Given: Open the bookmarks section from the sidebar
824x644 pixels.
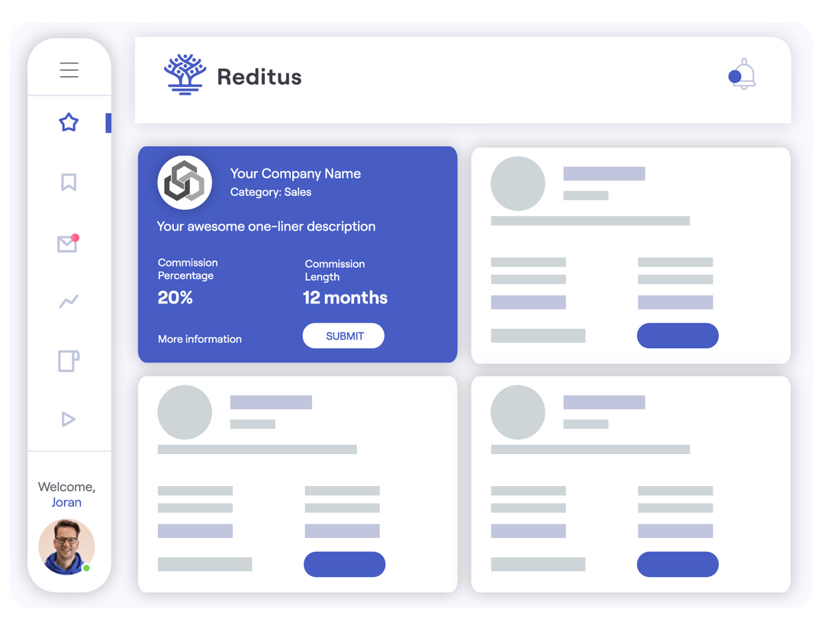Looking at the screenshot, I should click(69, 182).
